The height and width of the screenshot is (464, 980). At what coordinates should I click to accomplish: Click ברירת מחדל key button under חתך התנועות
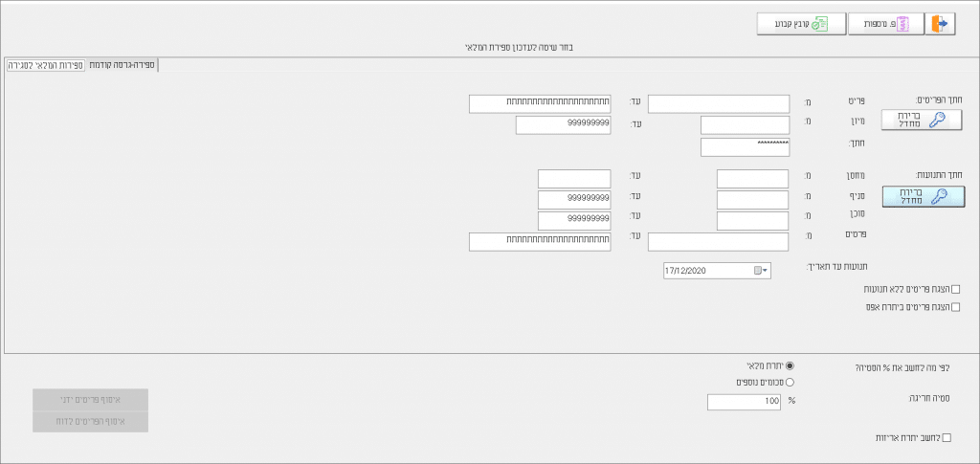point(923,196)
